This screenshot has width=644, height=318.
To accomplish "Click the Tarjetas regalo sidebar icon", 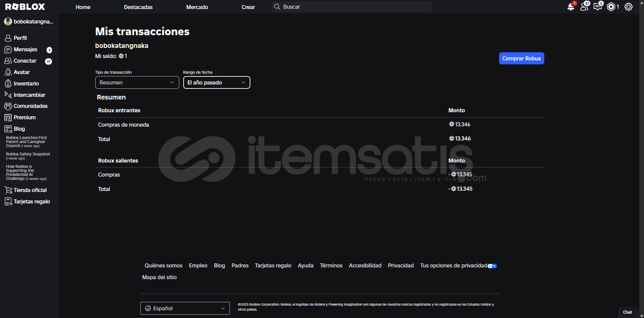I will tap(8, 201).
